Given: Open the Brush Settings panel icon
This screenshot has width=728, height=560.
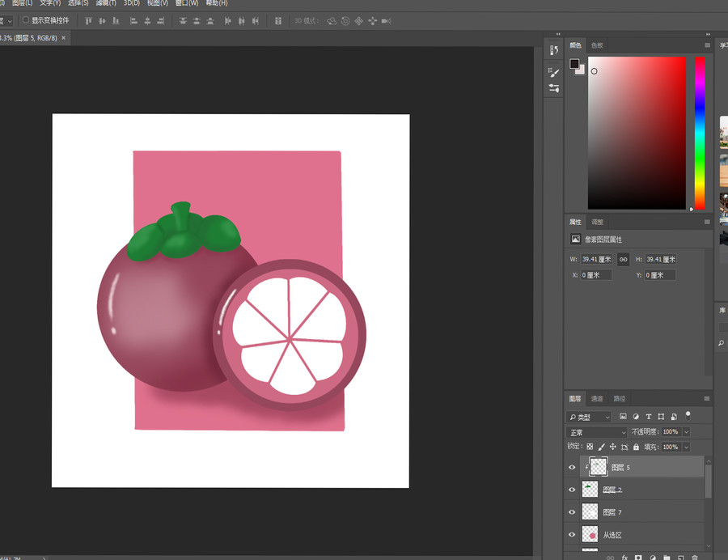Looking at the screenshot, I should [x=554, y=88].
